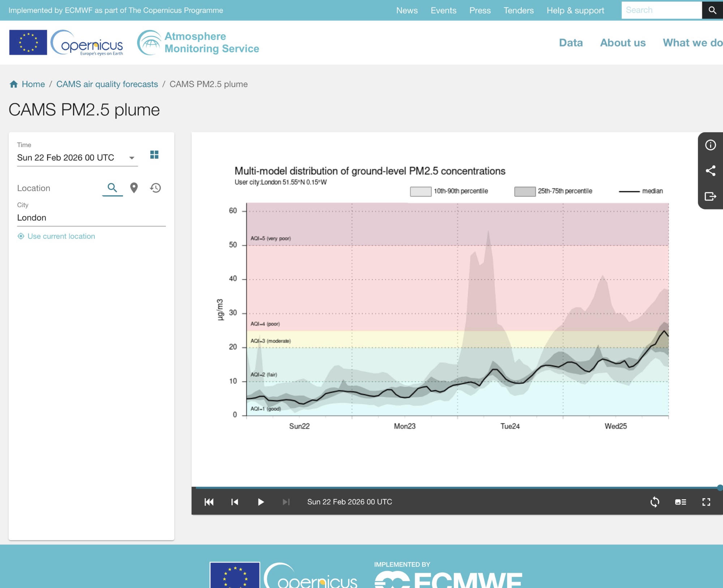Click the London city input field

pyautogui.click(x=91, y=218)
